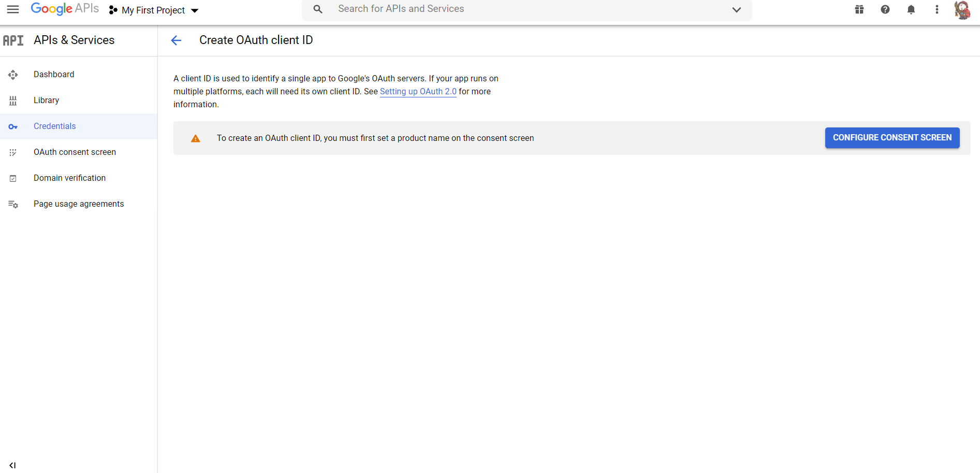The height and width of the screenshot is (473, 980).
Task: Select Dashboard in the sidebar
Action: 54,75
